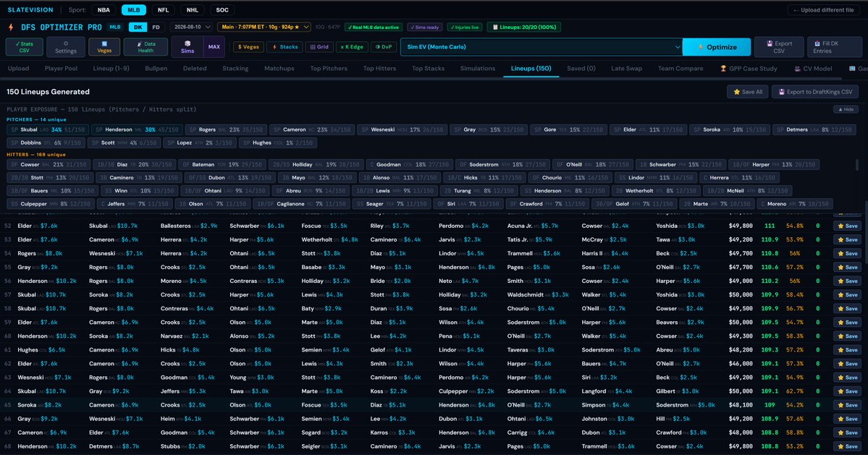Save lineup 66 with its star button
Image resolution: width=868 pixels, height=455 pixels.
[x=848, y=419]
